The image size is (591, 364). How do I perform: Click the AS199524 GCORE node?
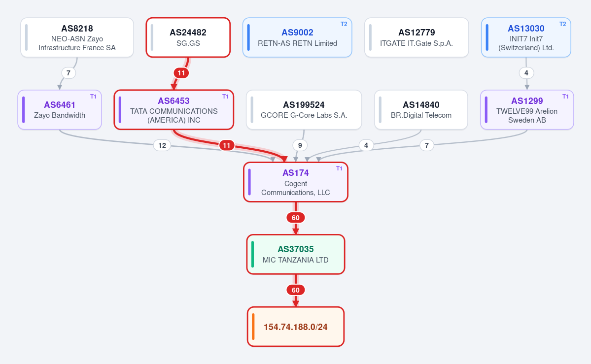click(304, 110)
